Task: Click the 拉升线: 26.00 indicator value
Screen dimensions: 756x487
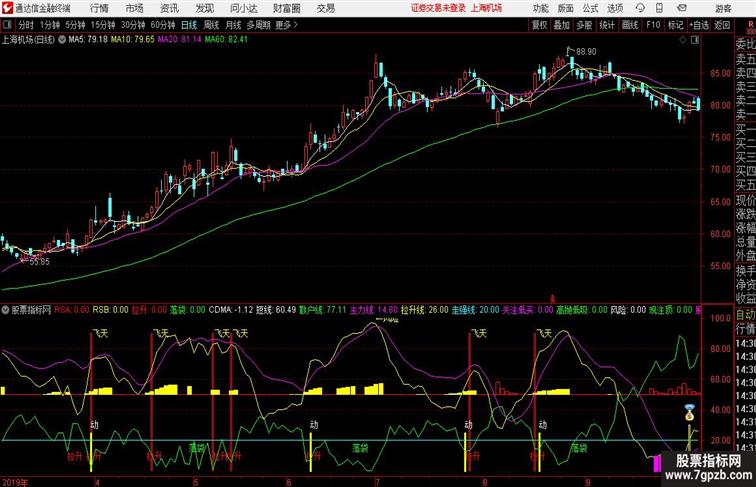Action: [x=424, y=310]
